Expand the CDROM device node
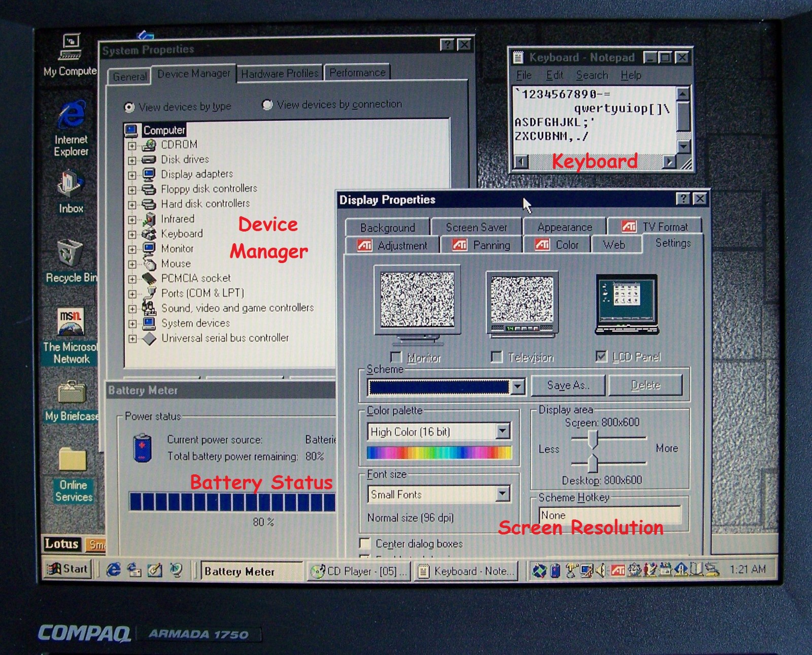Image resolution: width=812 pixels, height=655 pixels. point(132,146)
